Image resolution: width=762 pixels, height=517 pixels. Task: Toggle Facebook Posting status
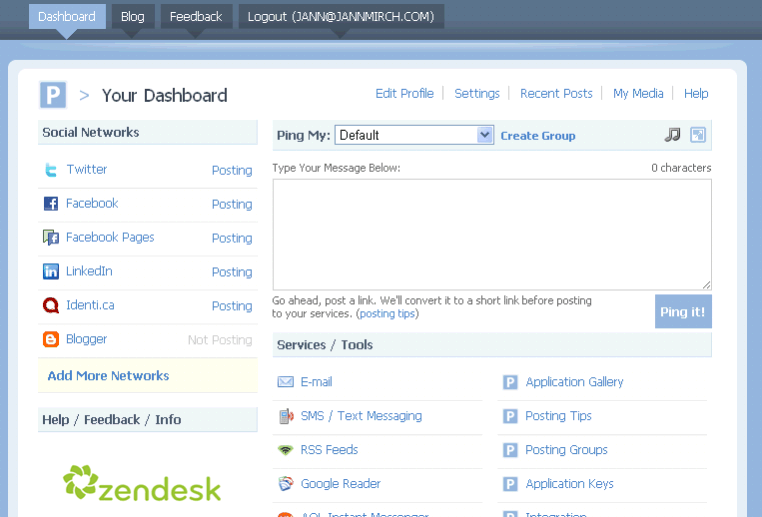pyautogui.click(x=232, y=205)
